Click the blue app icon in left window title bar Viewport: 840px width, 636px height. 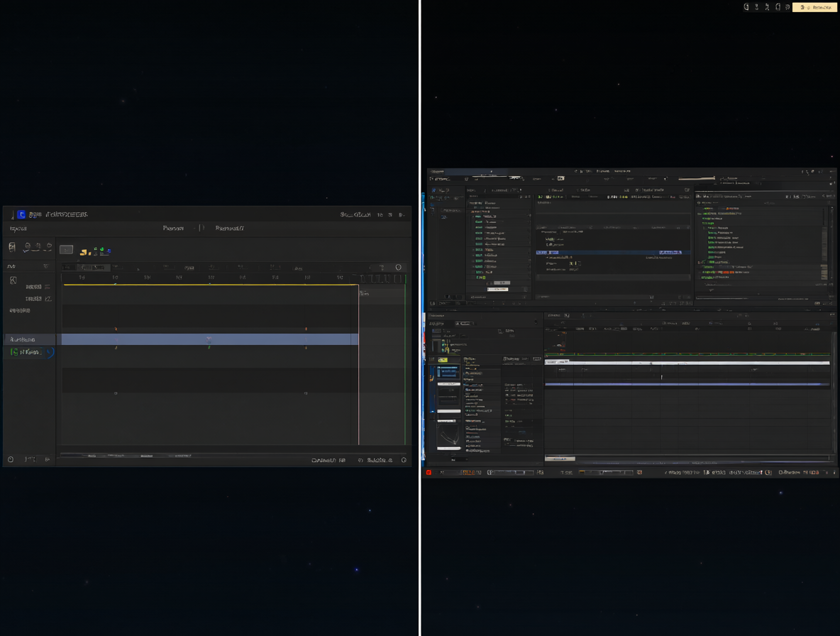click(21, 214)
